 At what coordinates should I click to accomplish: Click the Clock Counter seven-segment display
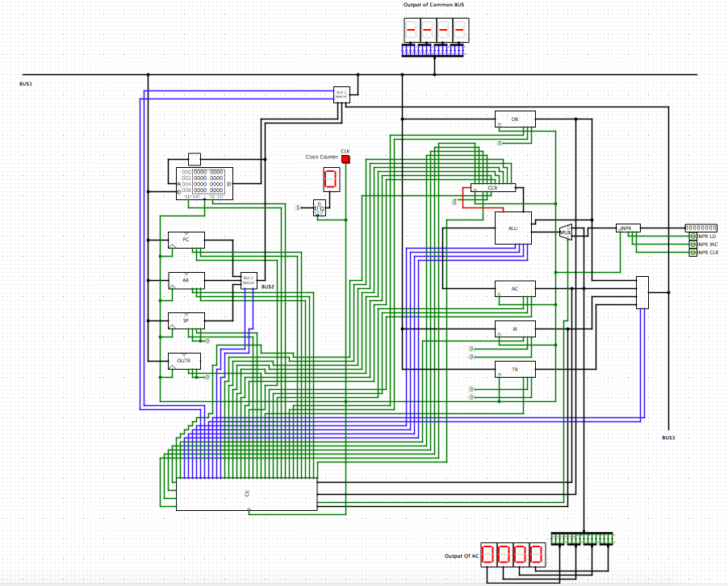[x=329, y=179]
